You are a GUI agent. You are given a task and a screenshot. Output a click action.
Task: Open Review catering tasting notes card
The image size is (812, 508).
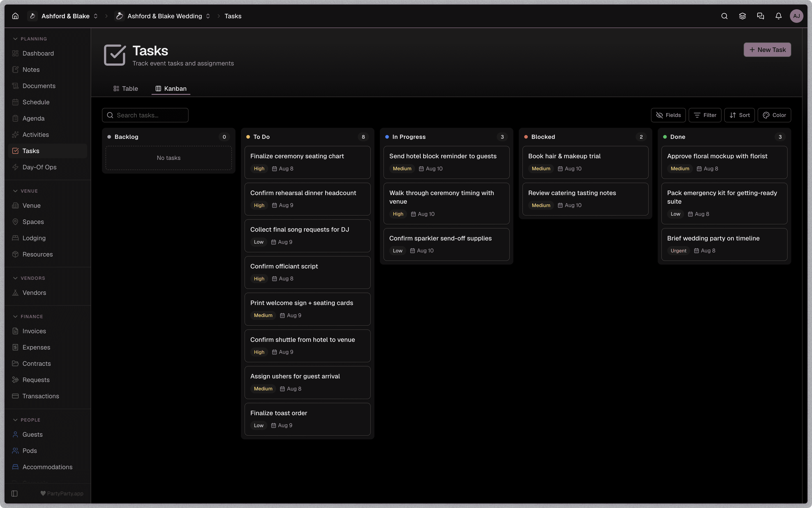(585, 199)
